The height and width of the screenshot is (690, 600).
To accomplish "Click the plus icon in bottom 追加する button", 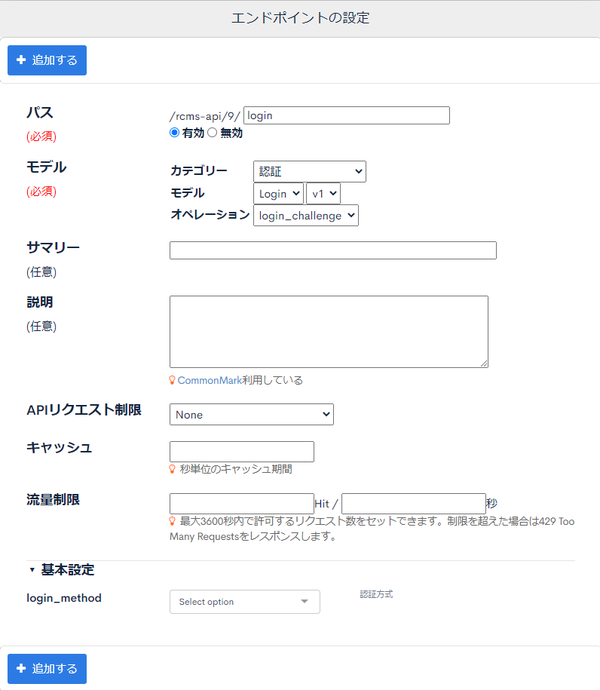I will coord(21,668).
